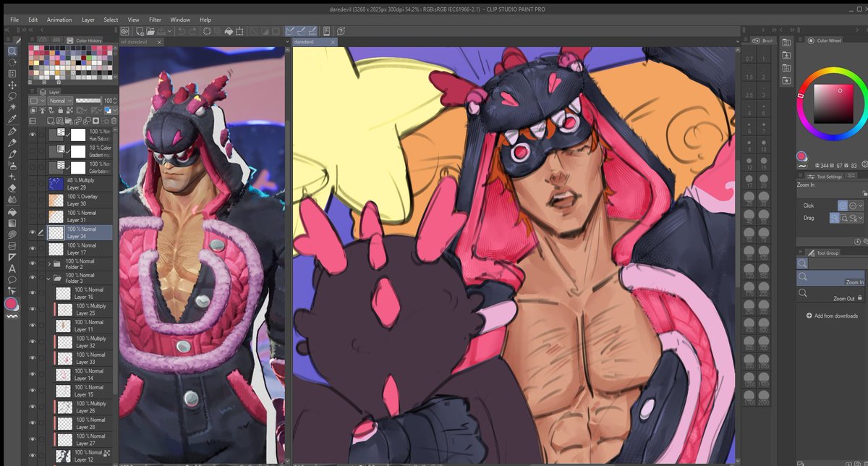The height and width of the screenshot is (466, 868).
Task: Select the Balloon tool
Action: [x=12, y=279]
